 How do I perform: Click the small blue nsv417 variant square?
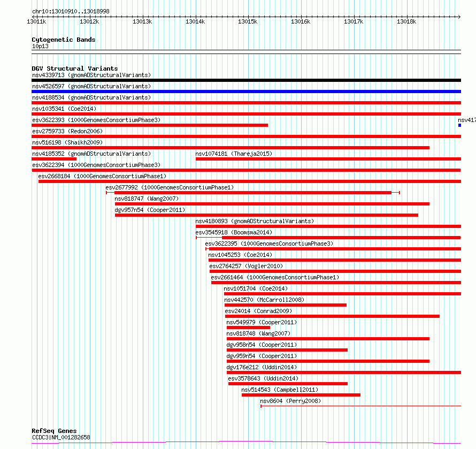459,125
